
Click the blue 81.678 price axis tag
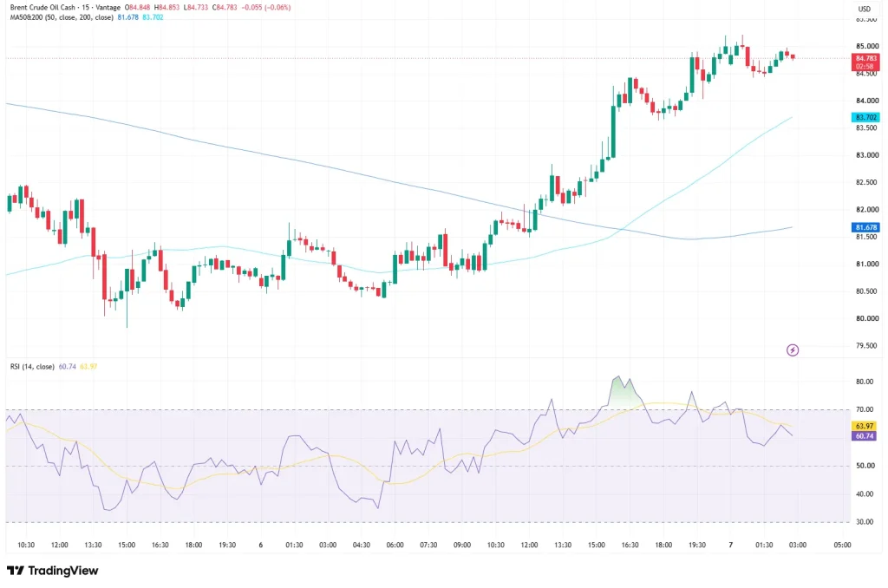click(x=866, y=227)
